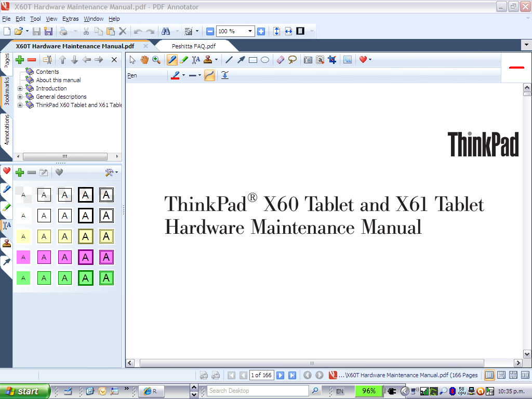Select the Hand pan tool
The height and width of the screenshot is (399, 532).
[144, 60]
